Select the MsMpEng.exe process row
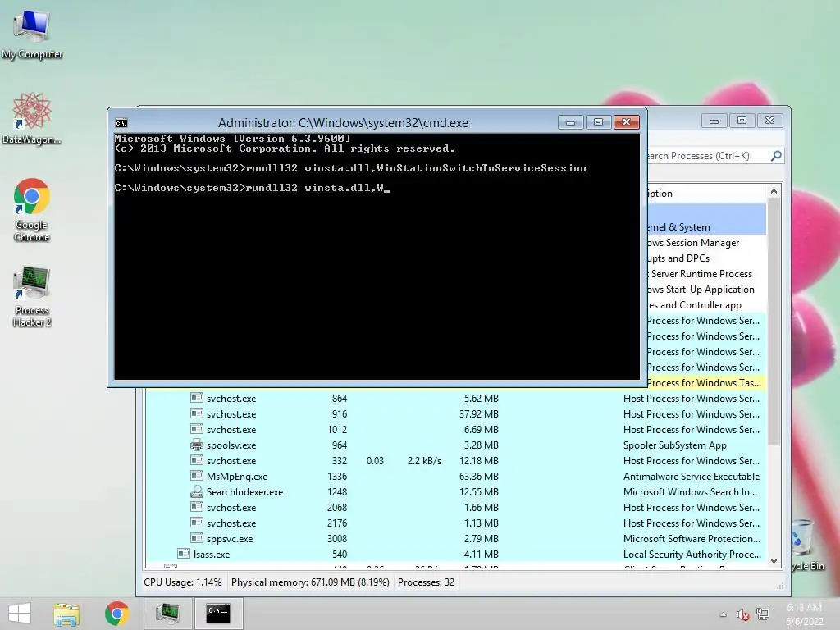This screenshot has height=630, width=840. (455, 477)
